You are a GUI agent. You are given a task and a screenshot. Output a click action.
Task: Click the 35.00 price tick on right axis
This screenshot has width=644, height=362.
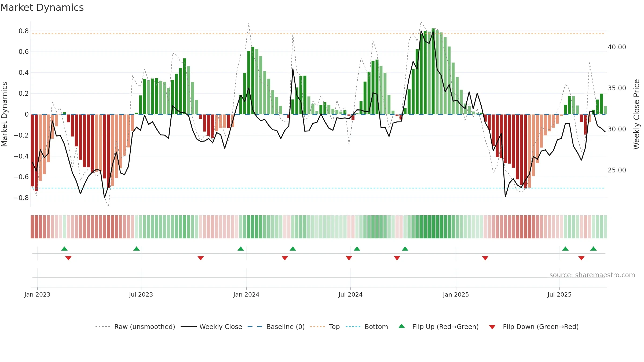[617, 88]
